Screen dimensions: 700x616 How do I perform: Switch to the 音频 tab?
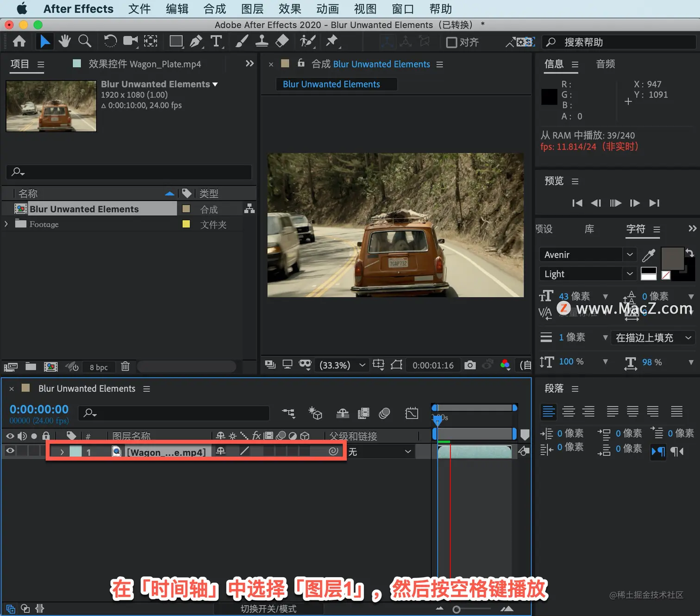tap(605, 64)
